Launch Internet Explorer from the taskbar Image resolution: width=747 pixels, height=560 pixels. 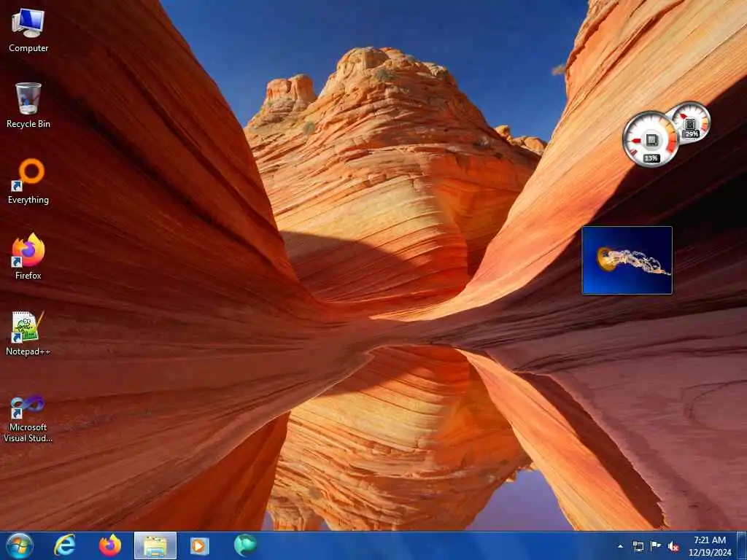(64, 545)
